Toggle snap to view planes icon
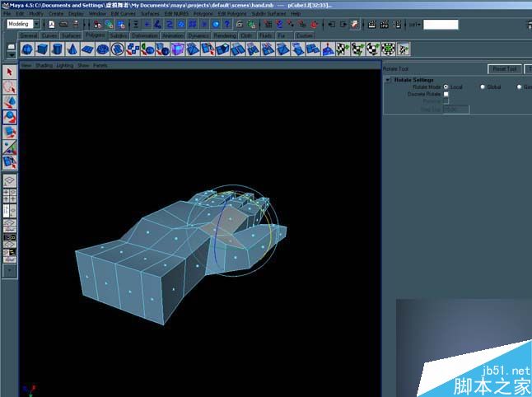 (302, 24)
